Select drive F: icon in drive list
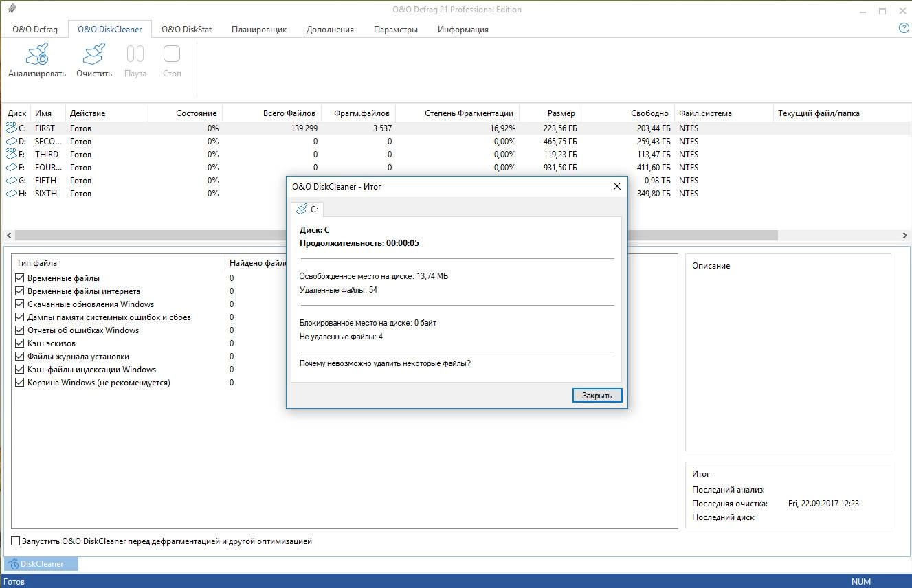 11,167
